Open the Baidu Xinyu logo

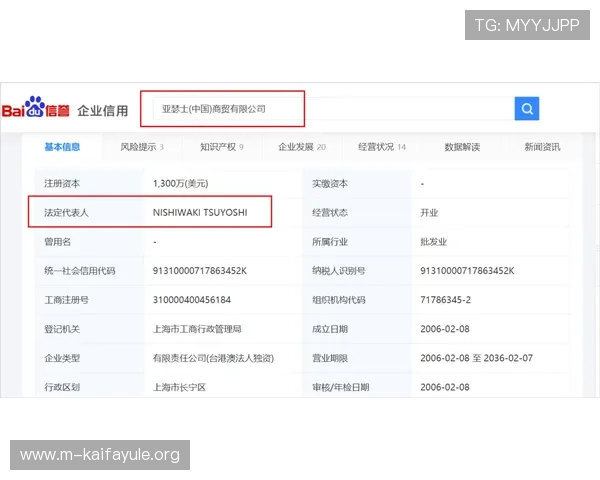coord(36,107)
